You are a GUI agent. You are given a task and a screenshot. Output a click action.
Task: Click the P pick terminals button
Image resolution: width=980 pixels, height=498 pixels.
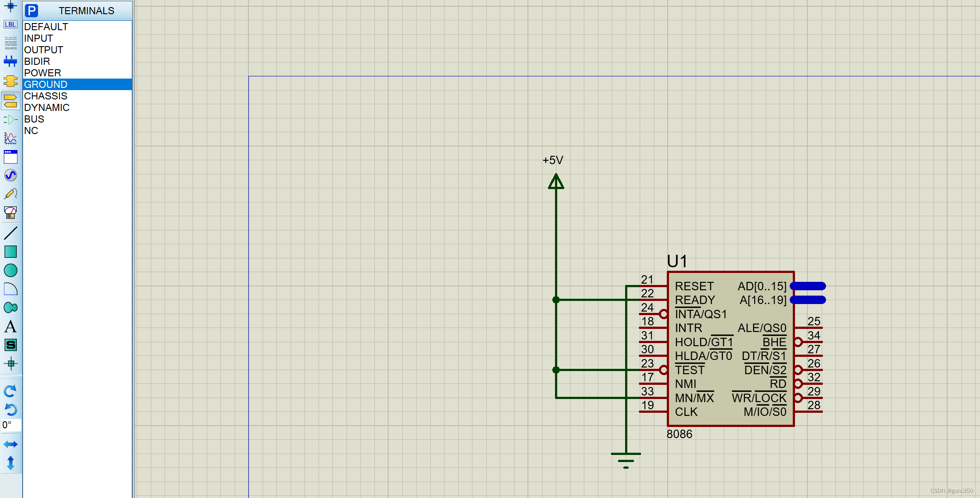coord(31,10)
